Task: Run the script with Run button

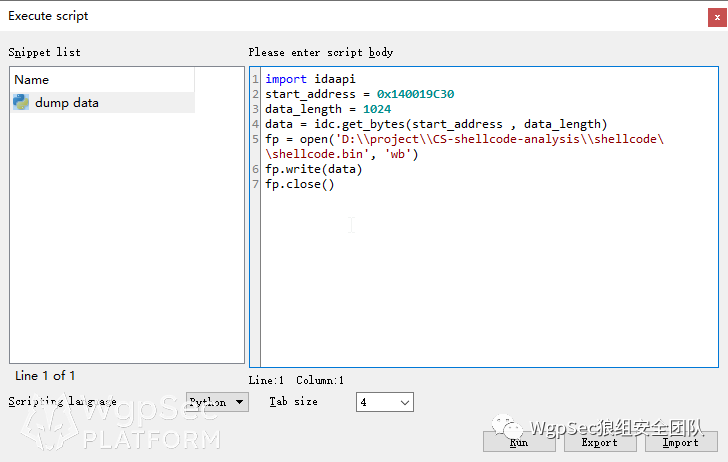Action: click(519, 442)
